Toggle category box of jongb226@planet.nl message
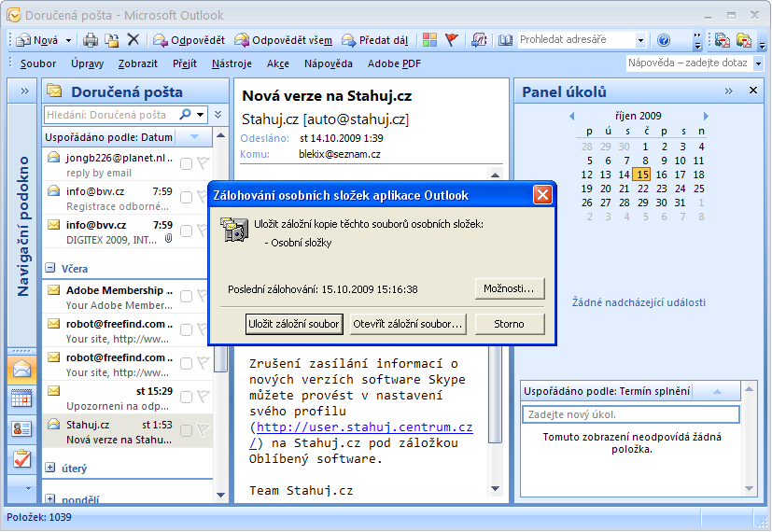 click(186, 164)
